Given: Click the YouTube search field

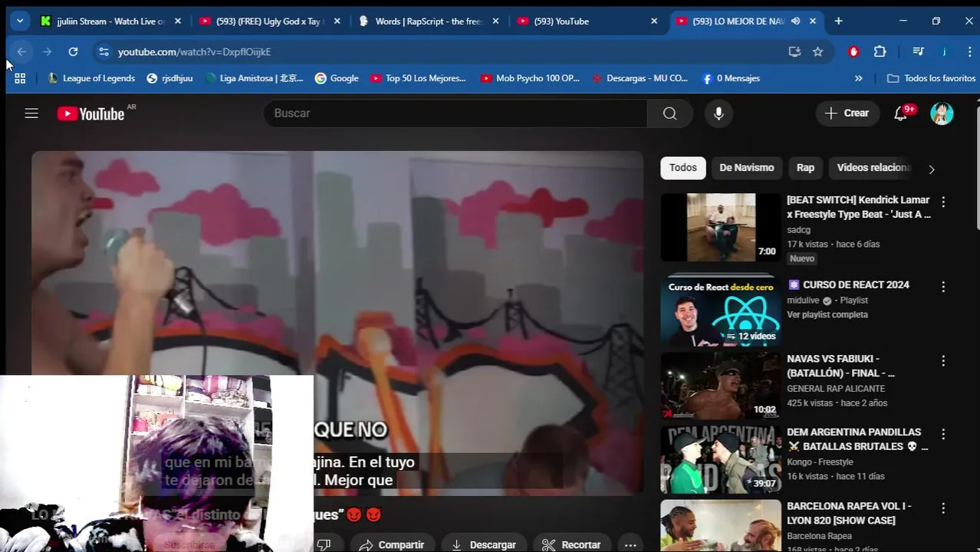Looking at the screenshot, I should click(455, 113).
